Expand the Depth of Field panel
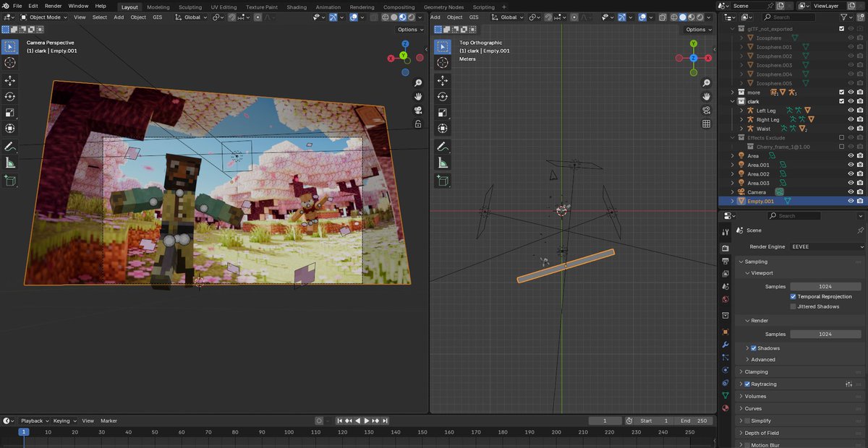Screen dimensions: 868x448 [762, 433]
